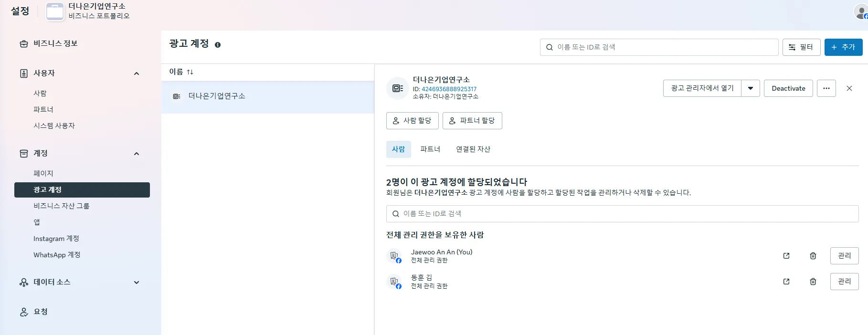Click 사람 할당 button
This screenshot has height=335, width=868.
[x=413, y=121]
